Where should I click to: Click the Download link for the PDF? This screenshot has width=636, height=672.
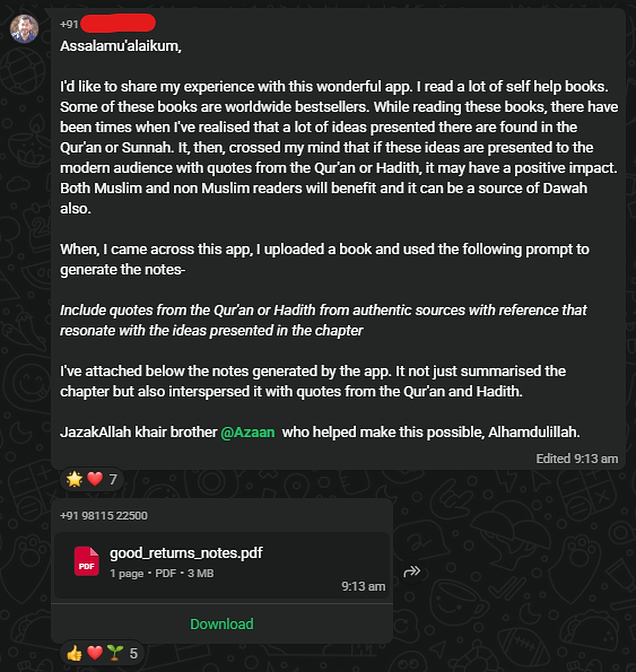tap(221, 624)
